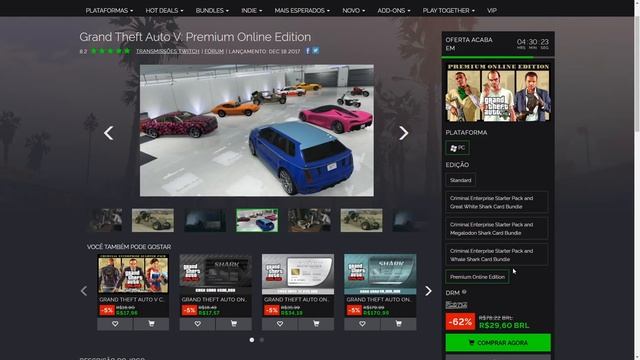
Task: Show next recommended products
Action: coord(428,291)
